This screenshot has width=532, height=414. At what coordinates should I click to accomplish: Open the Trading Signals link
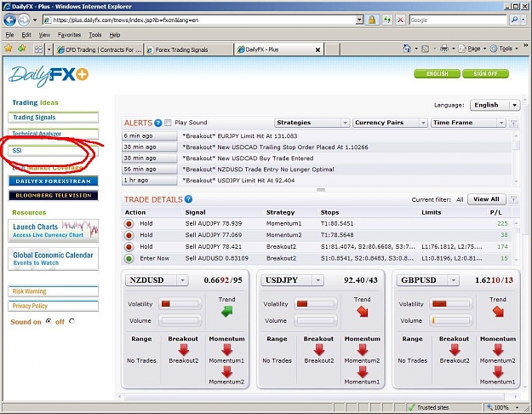click(54, 118)
